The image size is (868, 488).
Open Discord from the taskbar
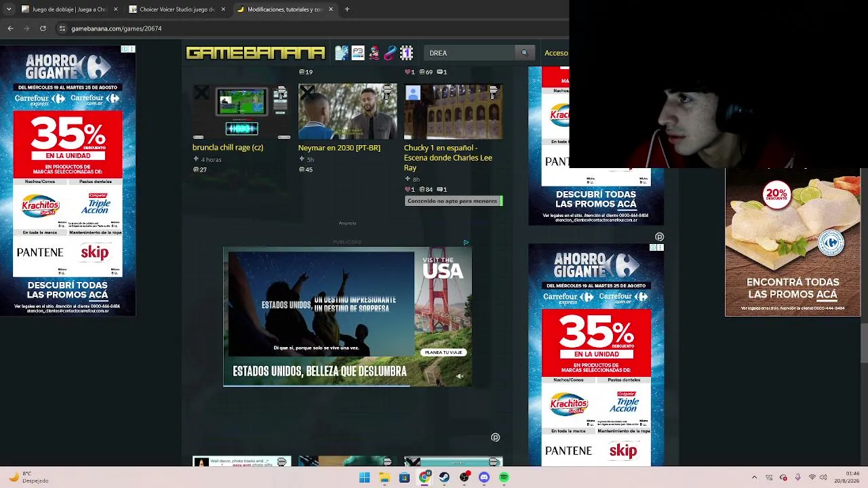484,478
